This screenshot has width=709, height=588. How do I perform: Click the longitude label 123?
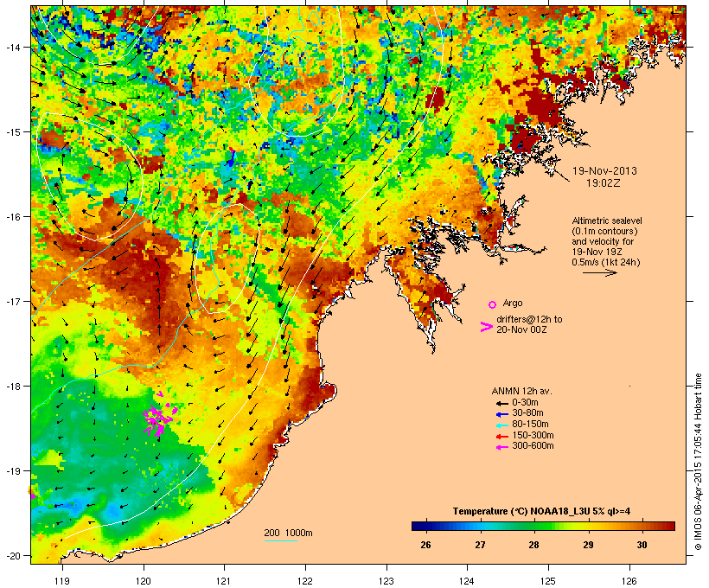pos(386,581)
